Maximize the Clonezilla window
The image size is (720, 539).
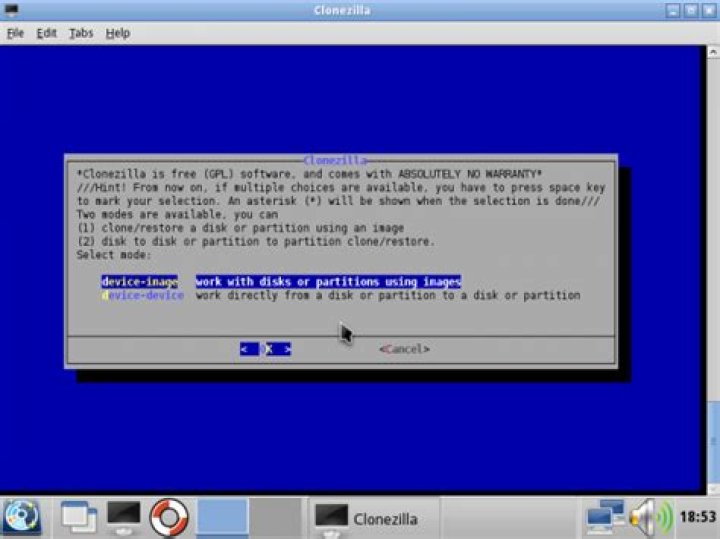[x=691, y=10]
